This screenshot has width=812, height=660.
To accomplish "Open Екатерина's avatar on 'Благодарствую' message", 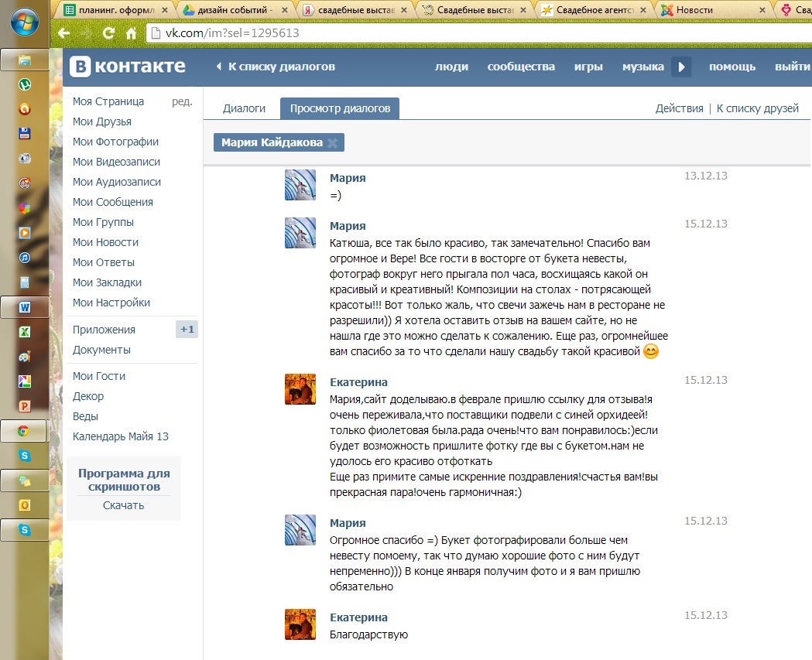I will tap(300, 624).
